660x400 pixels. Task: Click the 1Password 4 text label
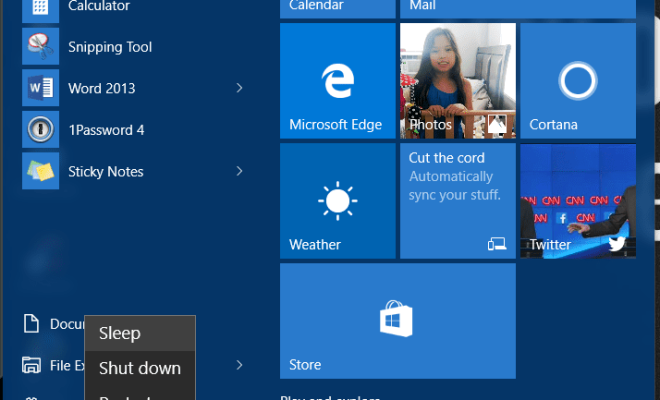pos(106,130)
